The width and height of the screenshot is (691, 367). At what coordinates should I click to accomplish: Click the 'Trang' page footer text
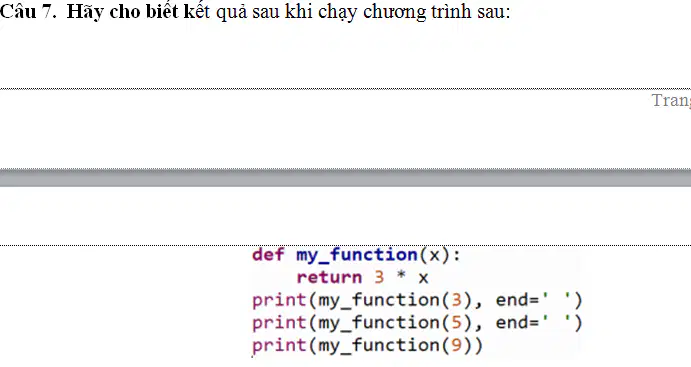click(671, 100)
